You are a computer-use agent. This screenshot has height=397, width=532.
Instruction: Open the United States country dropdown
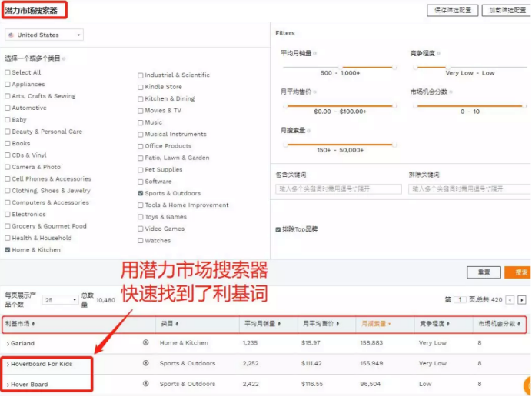pos(45,35)
